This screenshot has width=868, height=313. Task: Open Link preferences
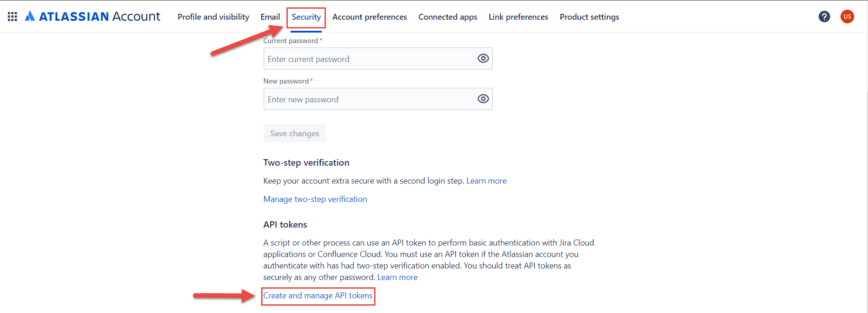[x=518, y=17]
